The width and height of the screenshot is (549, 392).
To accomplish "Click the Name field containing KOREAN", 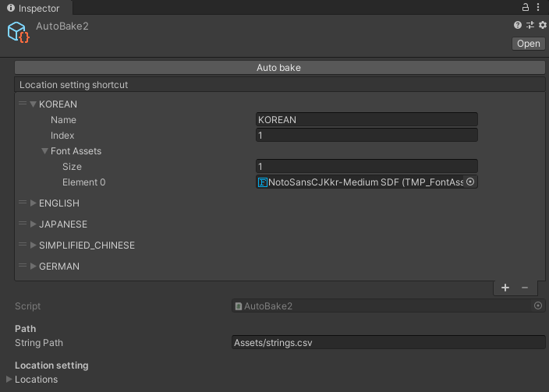I will [x=367, y=119].
